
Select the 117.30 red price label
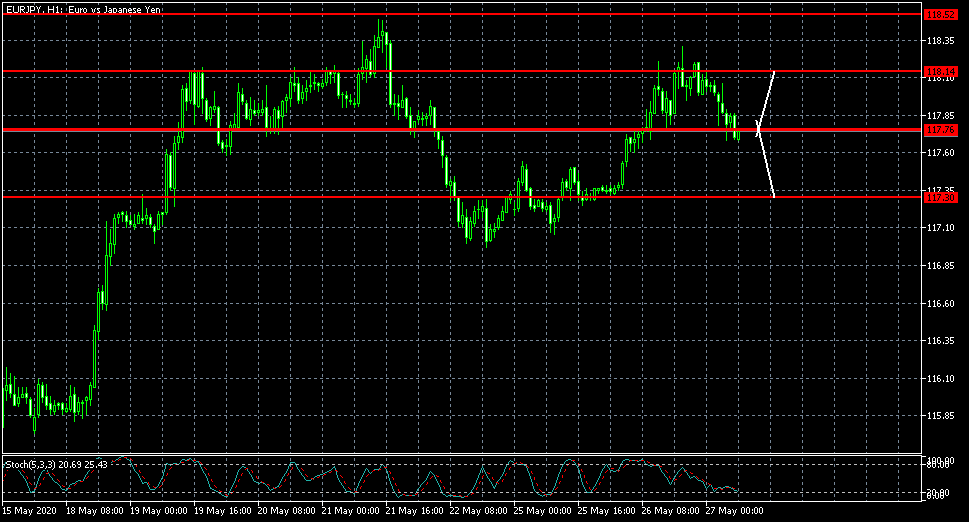(x=941, y=197)
